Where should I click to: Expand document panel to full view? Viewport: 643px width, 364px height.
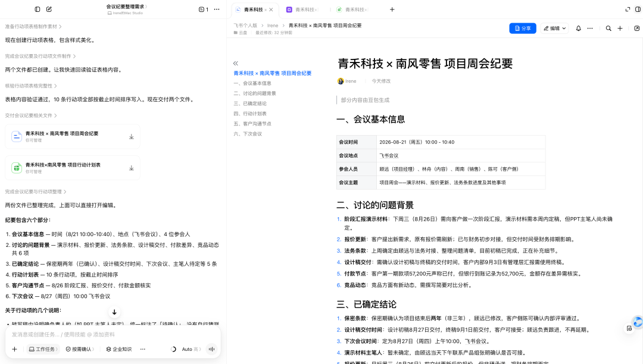click(628, 9)
